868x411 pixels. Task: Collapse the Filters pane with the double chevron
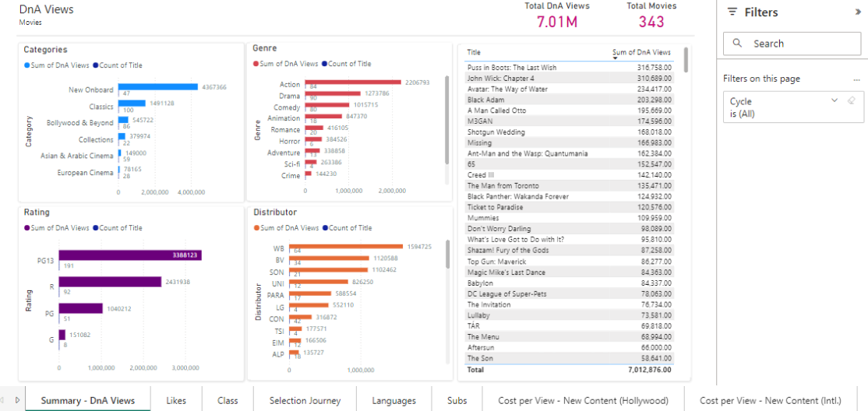point(858,12)
